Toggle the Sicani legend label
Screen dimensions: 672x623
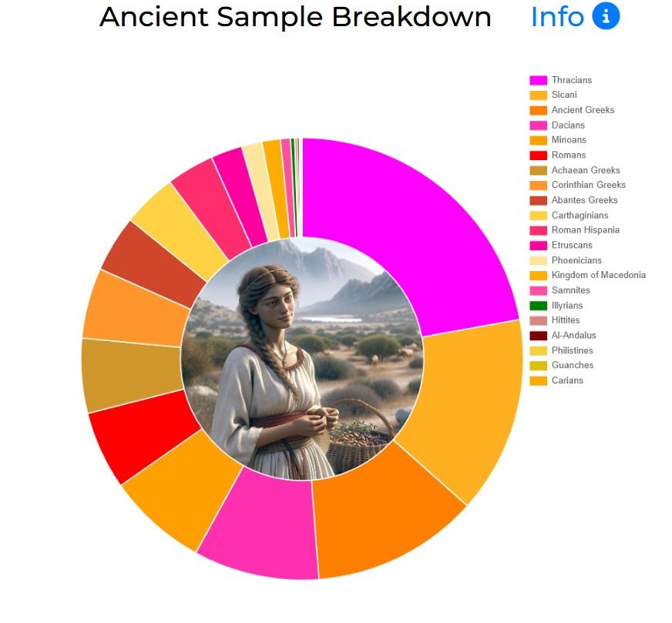564,95
